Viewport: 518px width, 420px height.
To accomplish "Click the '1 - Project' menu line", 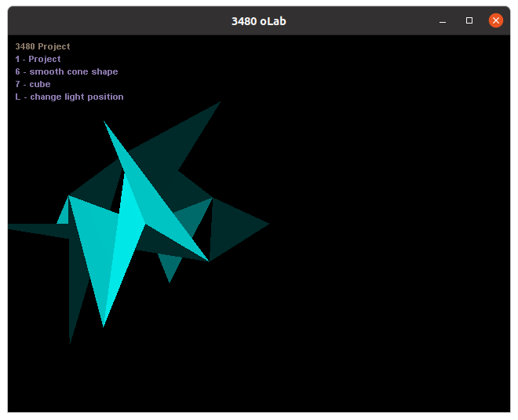I will pos(38,59).
